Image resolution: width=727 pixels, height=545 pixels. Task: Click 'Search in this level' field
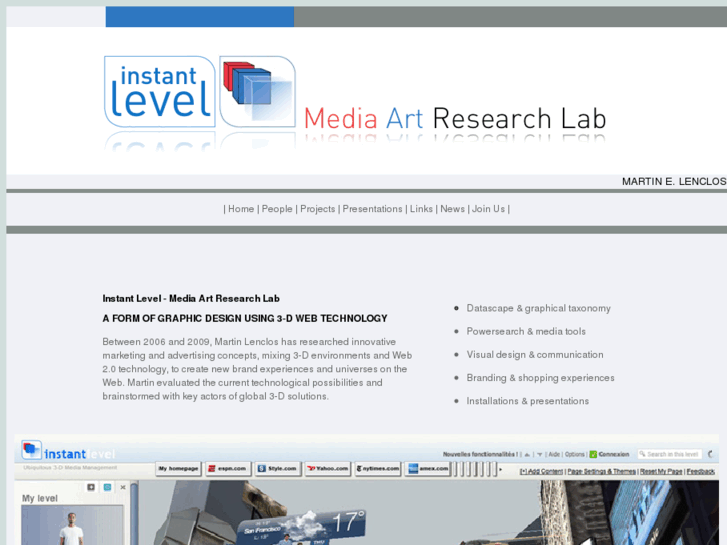(x=670, y=454)
